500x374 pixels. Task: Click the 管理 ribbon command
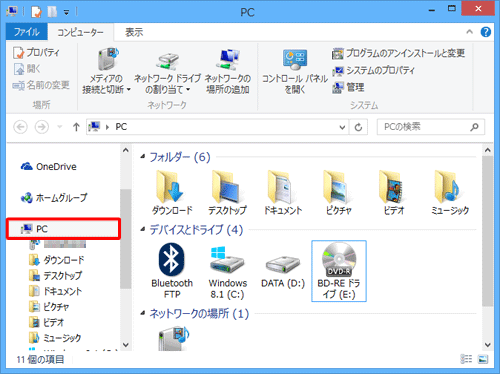[x=348, y=87]
